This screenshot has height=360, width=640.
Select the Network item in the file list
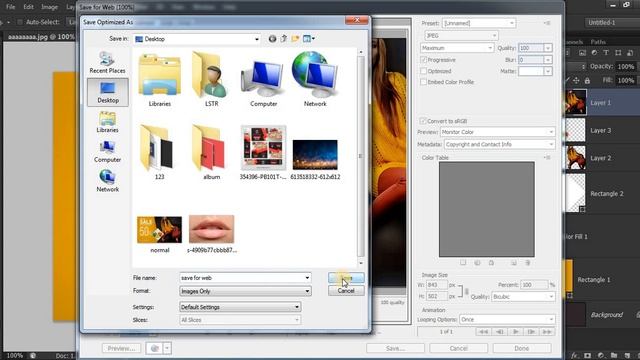point(315,80)
